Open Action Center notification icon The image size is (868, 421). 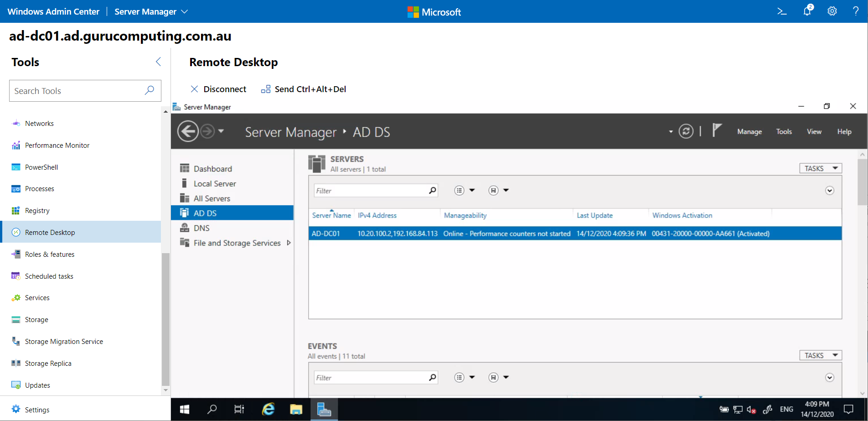(x=848, y=409)
